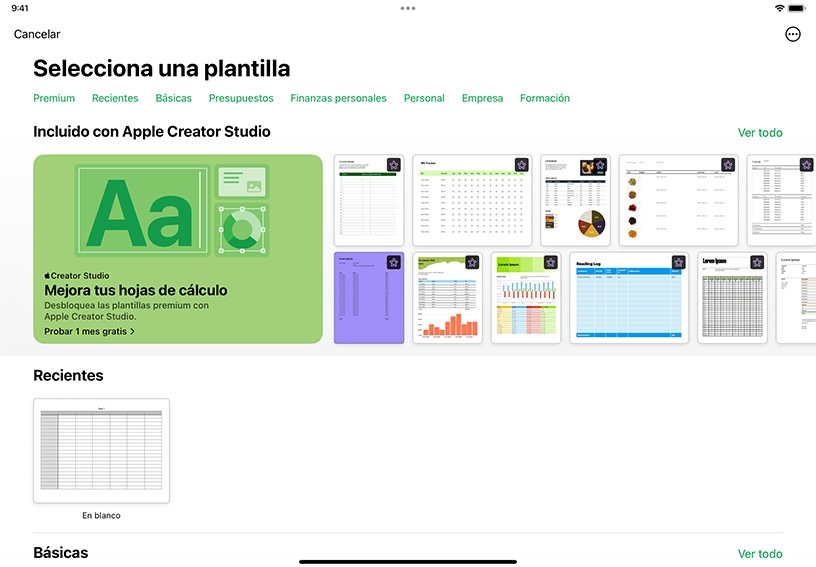Cancel template selection with Cancelar
This screenshot has height=567, width=816.
pyautogui.click(x=37, y=34)
